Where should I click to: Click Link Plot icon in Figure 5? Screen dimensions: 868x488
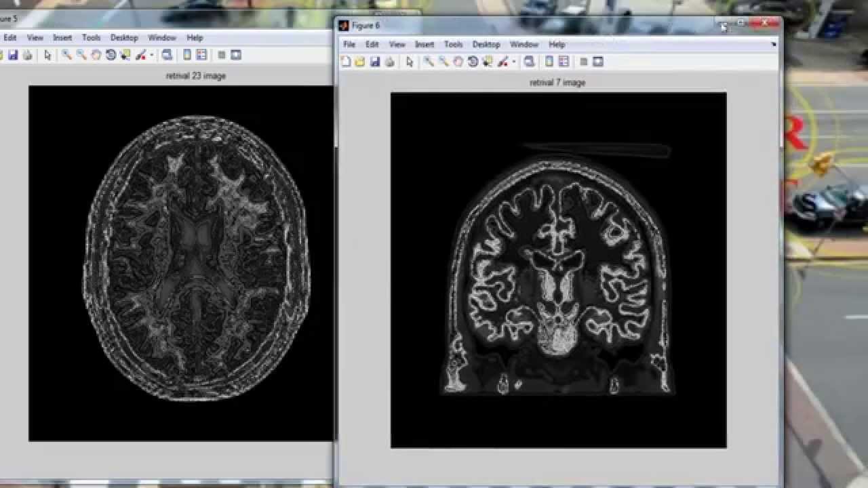(x=167, y=55)
